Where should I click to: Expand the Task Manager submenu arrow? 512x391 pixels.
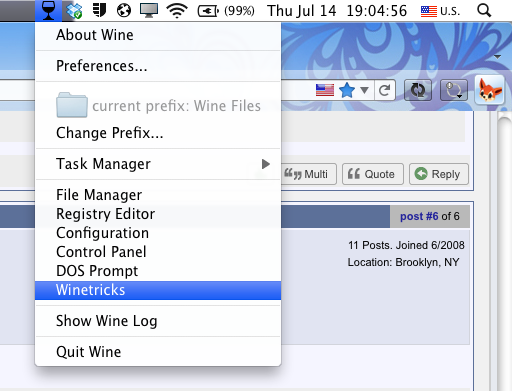pyautogui.click(x=265, y=164)
